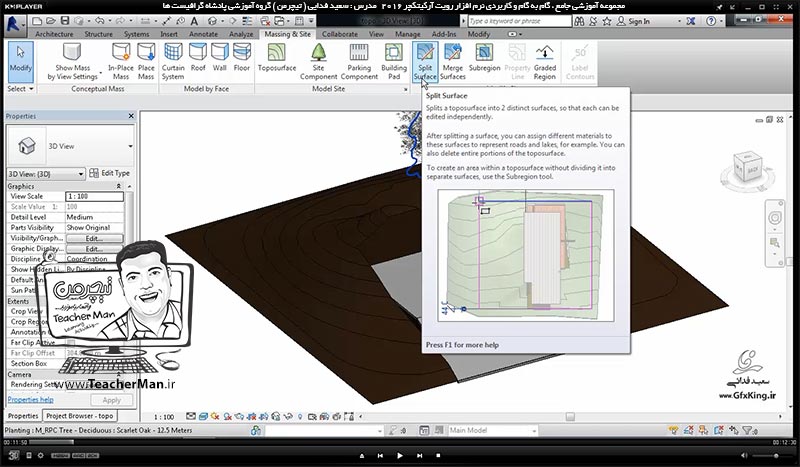Click the Show Mass by View Settings icon
The width and height of the screenshot is (800, 467).
pyautogui.click(x=72, y=52)
